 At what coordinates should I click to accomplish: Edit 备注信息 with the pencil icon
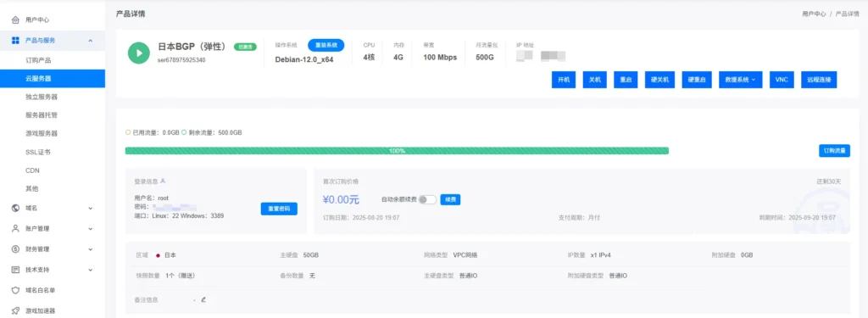pos(203,299)
